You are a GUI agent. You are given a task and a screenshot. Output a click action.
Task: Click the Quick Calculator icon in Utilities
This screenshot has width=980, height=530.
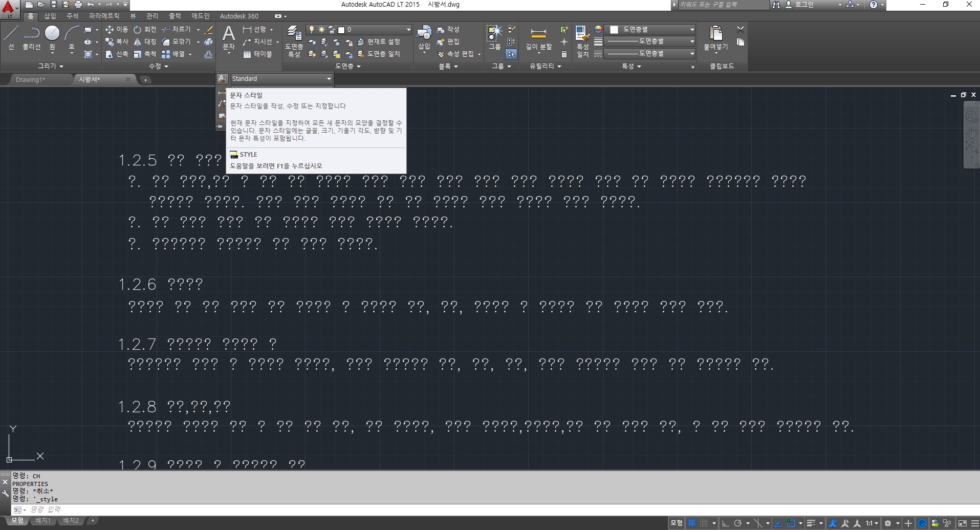coord(564,54)
